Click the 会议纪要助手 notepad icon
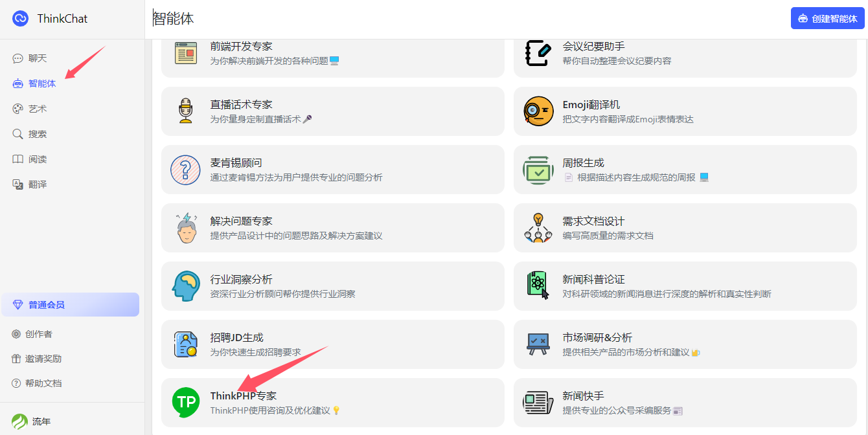The image size is (868, 435). [538, 53]
